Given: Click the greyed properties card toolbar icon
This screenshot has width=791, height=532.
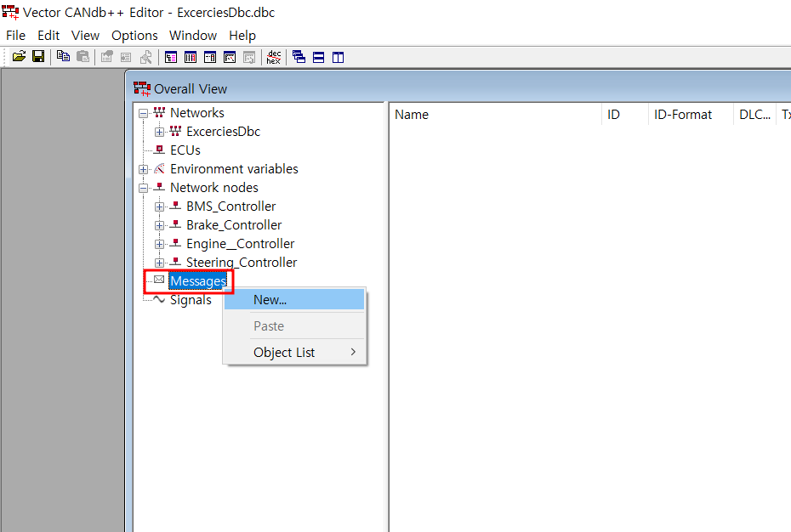Looking at the screenshot, I should click(x=126, y=57).
